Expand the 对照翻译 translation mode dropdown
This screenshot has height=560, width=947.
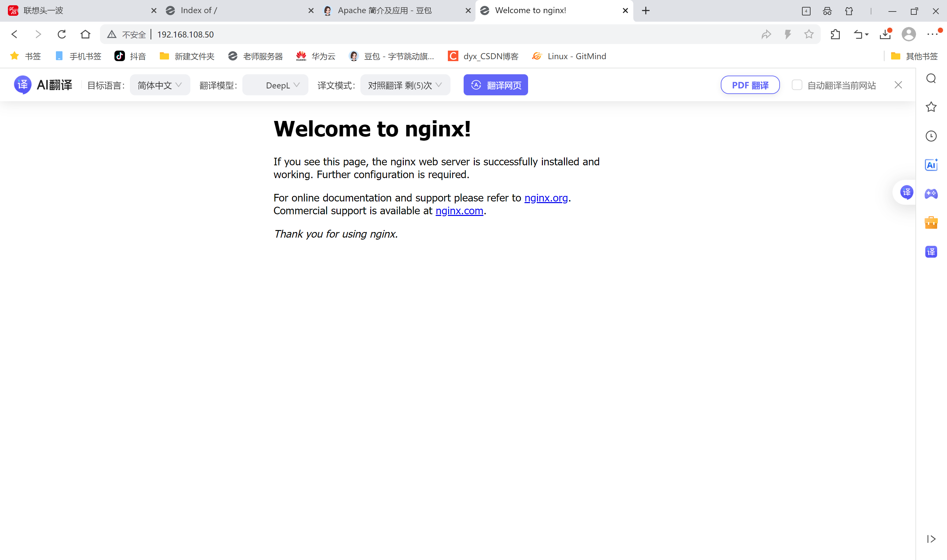[x=405, y=85]
